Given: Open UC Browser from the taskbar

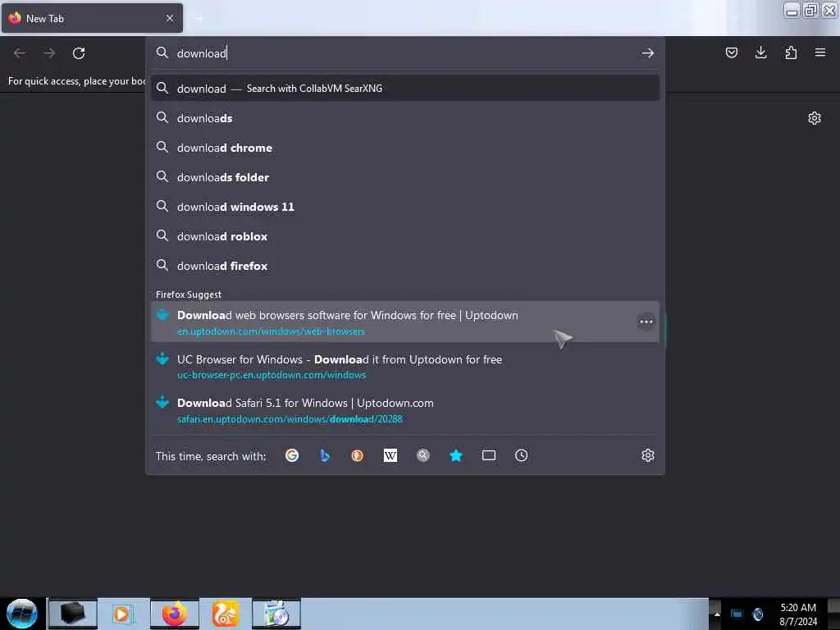Looking at the screenshot, I should click(226, 614).
